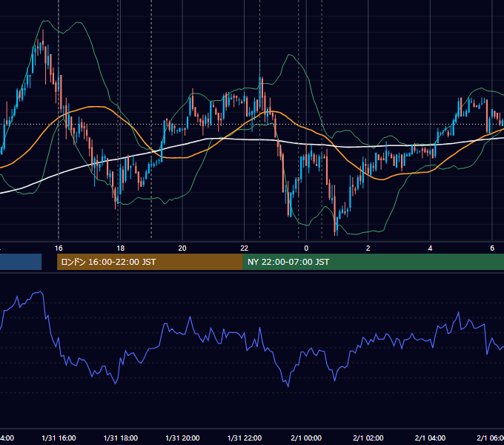
Task: Click the 18 hour label on upper axis
Action: (120, 248)
